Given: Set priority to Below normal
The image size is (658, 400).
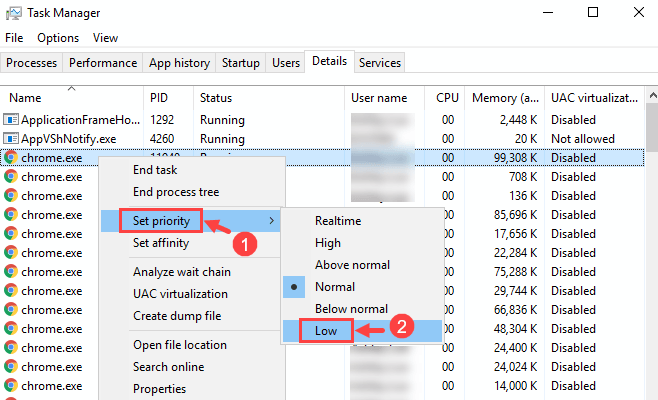Looking at the screenshot, I should coord(363,308).
